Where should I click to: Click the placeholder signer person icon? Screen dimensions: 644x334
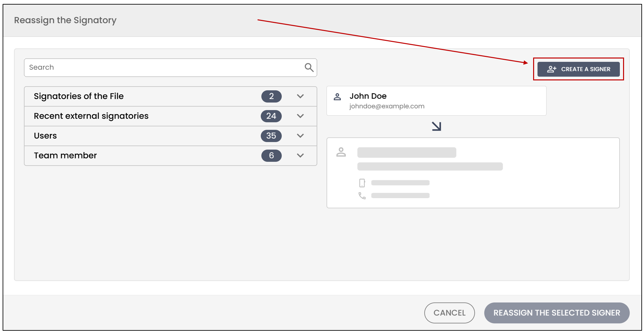click(341, 152)
